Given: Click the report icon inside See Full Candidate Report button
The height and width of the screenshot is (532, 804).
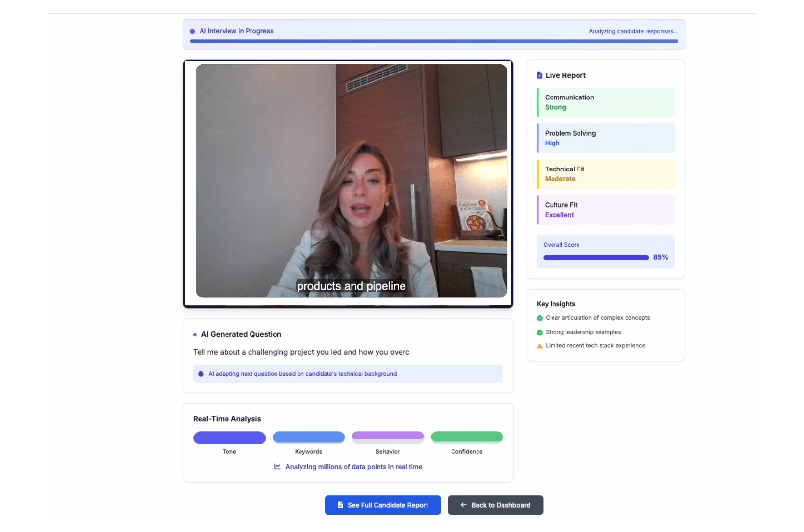Looking at the screenshot, I should [x=339, y=505].
